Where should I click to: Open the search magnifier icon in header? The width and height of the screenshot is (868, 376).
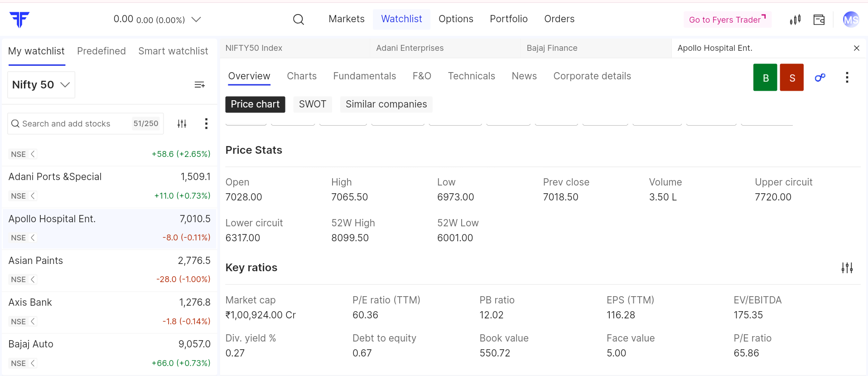(x=298, y=20)
